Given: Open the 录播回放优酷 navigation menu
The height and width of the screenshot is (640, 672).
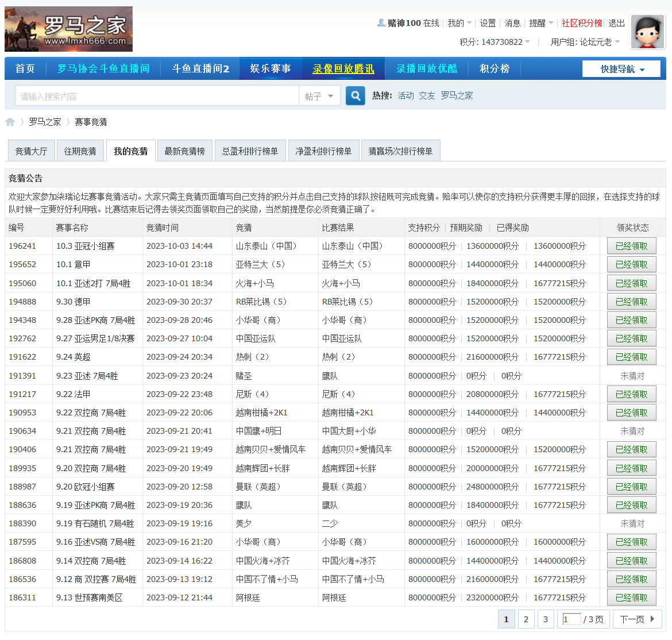Looking at the screenshot, I should (x=427, y=68).
